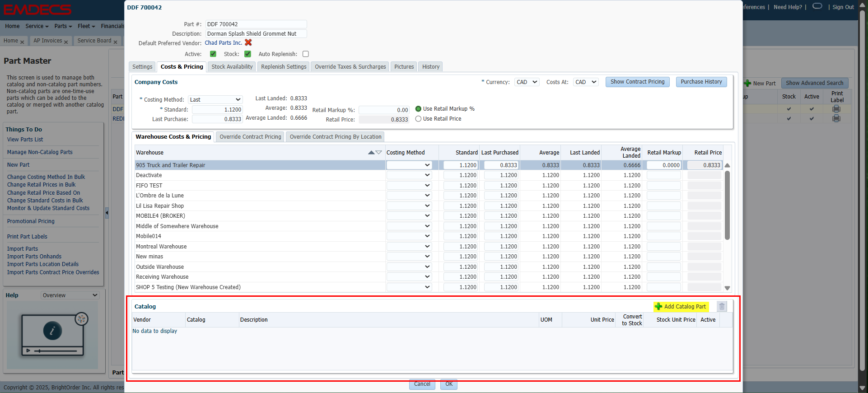Expand costing method for Montreal Warehouse
Viewport: 868px width, 393px height.
(x=409, y=247)
